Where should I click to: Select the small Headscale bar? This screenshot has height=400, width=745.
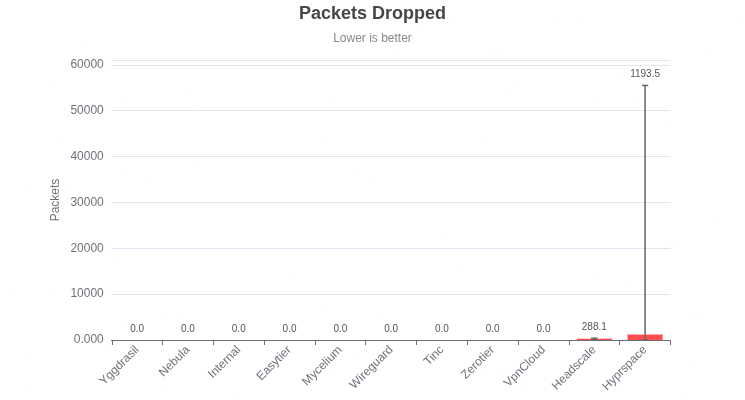(594, 339)
